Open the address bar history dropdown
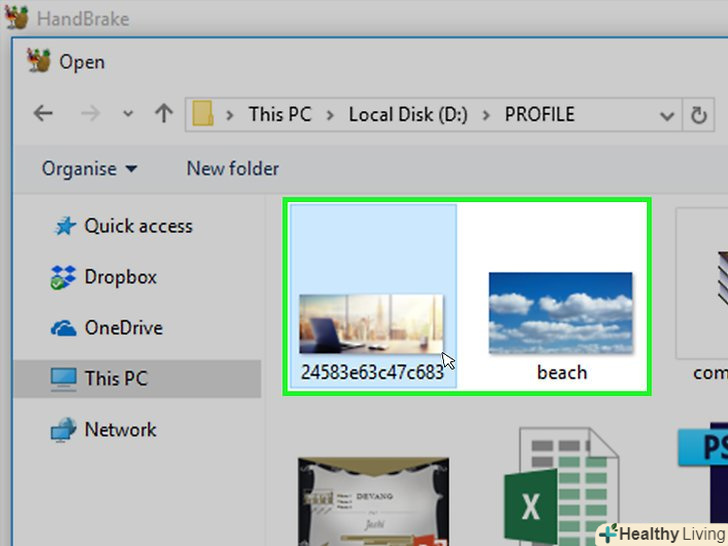 pyautogui.click(x=667, y=115)
